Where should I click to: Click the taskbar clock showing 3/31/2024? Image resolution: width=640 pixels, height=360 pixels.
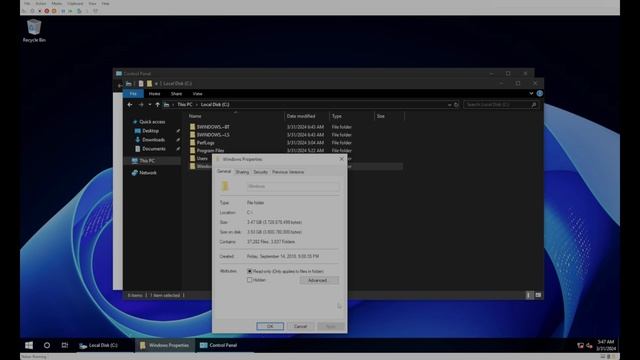click(x=606, y=345)
